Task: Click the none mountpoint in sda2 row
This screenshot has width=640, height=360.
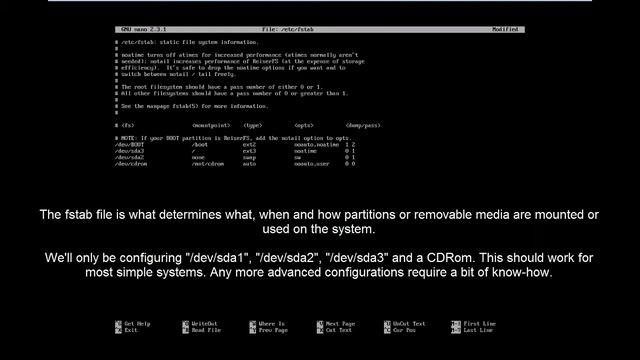Action: tap(198, 158)
